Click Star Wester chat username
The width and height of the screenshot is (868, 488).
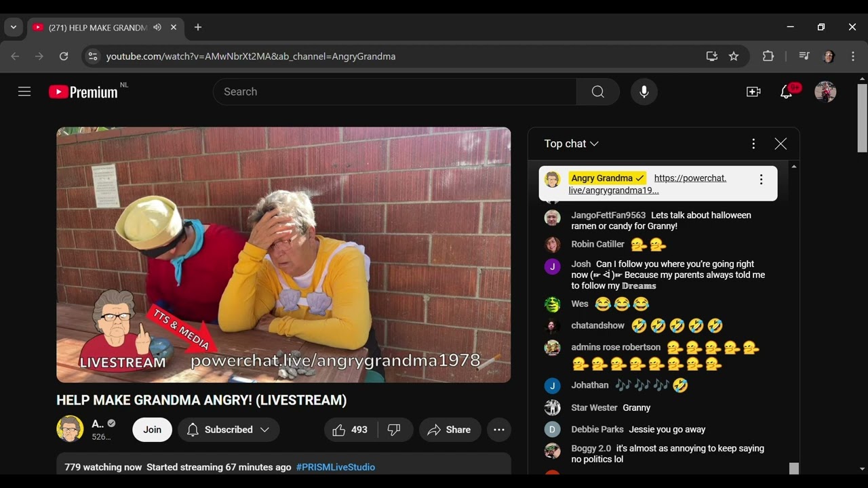click(x=594, y=408)
